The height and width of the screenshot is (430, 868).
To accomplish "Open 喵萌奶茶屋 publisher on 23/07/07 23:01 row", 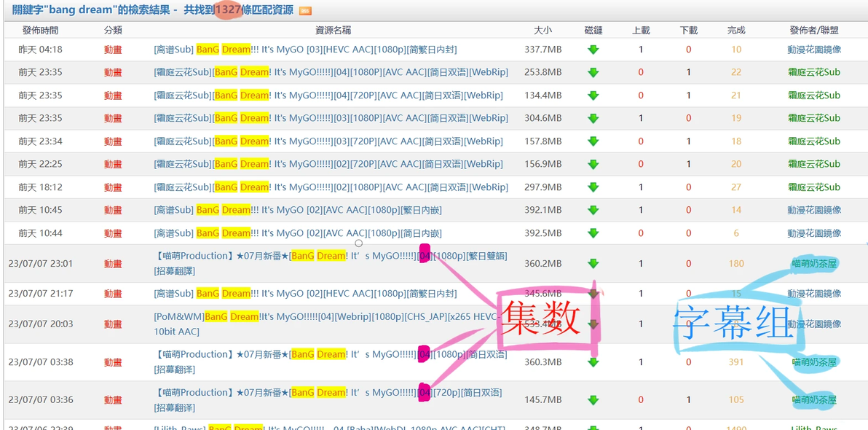I will click(814, 263).
